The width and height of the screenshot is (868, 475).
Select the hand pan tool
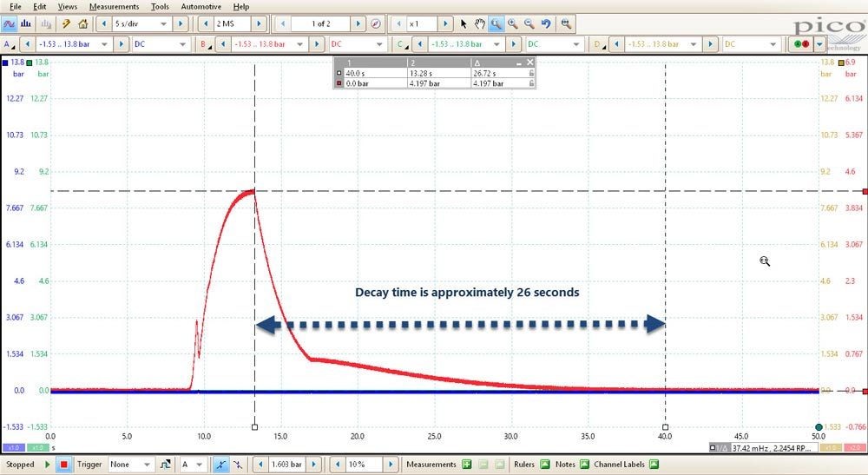click(x=479, y=23)
